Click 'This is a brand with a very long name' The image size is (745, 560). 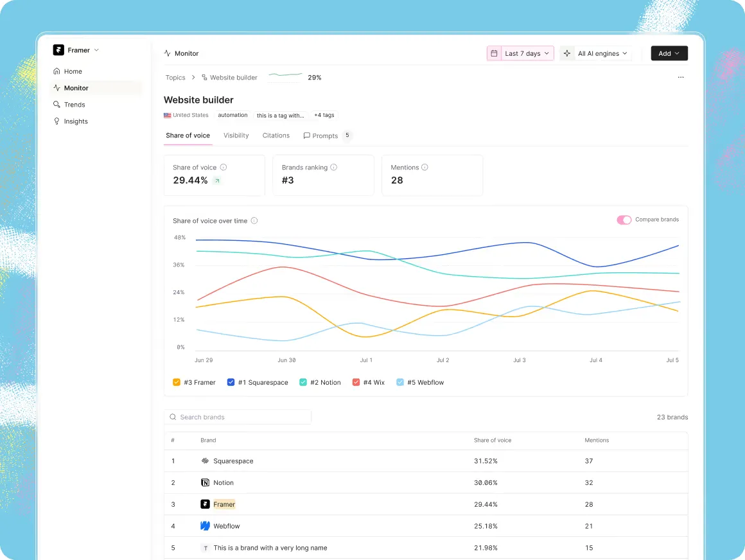pyautogui.click(x=270, y=548)
